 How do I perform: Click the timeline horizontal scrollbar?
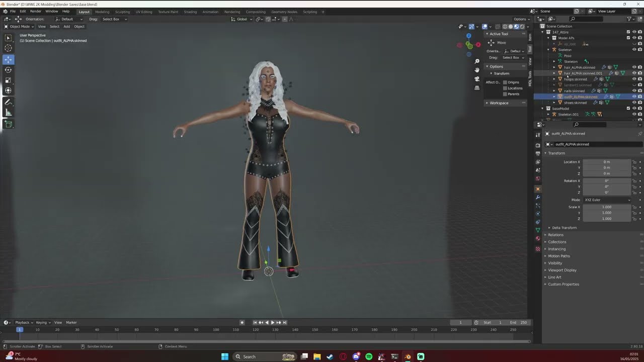(265, 341)
